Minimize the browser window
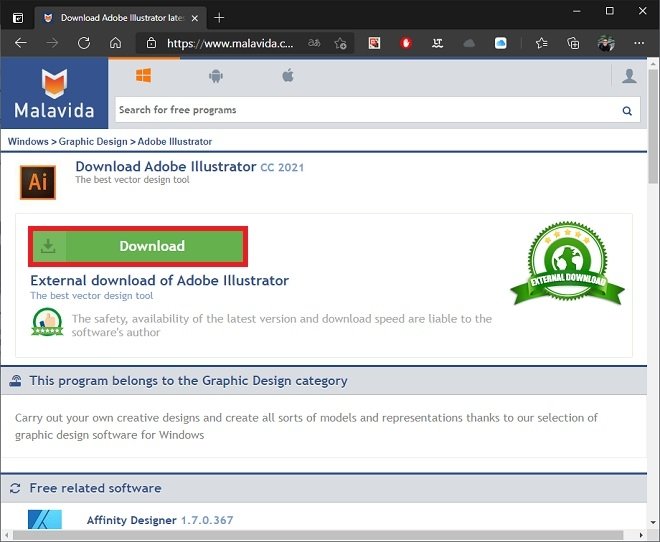660x542 pixels. (x=577, y=11)
